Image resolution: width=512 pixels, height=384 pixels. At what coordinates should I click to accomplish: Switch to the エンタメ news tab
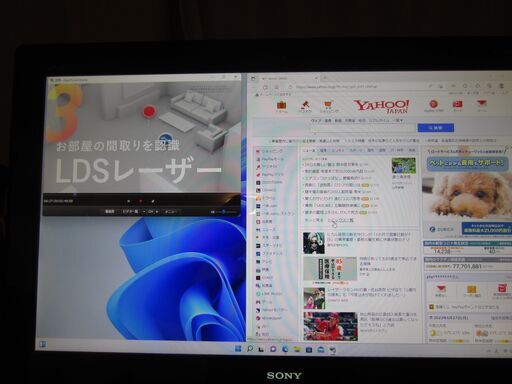pos(338,151)
